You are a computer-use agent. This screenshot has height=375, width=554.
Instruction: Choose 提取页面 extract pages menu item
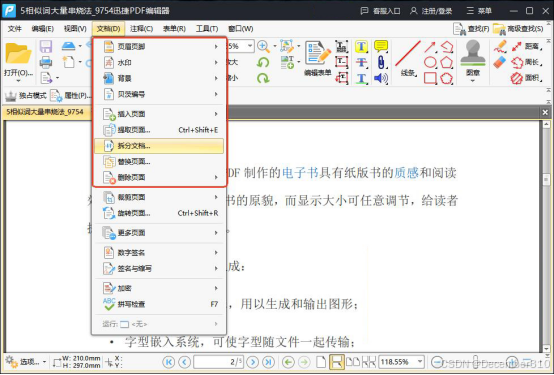point(159,130)
